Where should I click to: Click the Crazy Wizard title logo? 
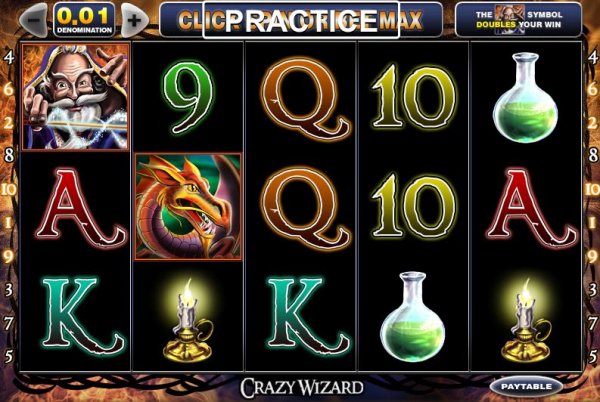click(x=302, y=387)
